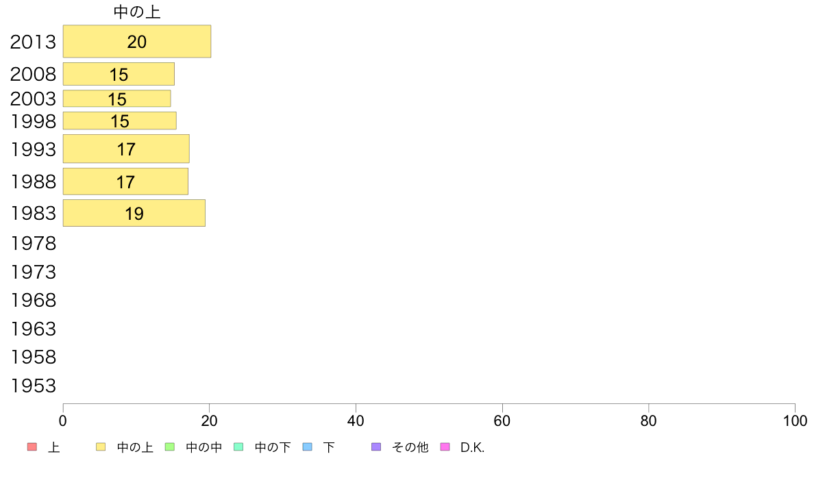Select the 1988 bar showing 17
The image size is (814, 504).
click(125, 181)
